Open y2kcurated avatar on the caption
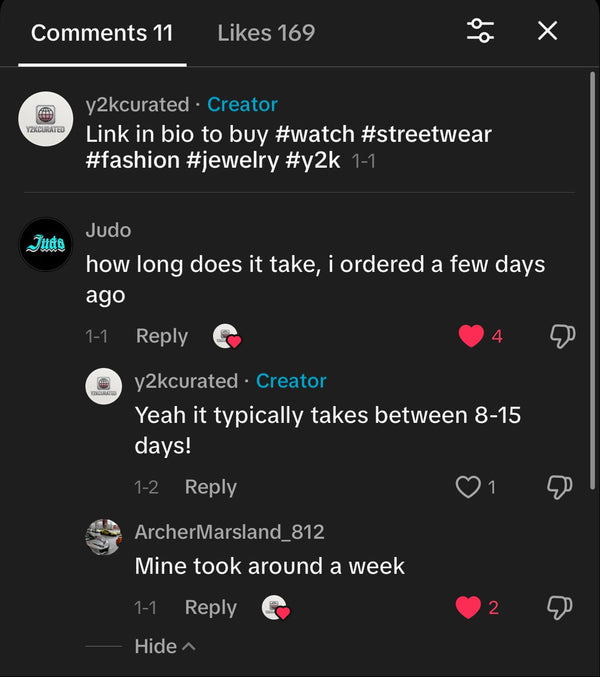Viewport: 600px width, 677px height. 46,120
